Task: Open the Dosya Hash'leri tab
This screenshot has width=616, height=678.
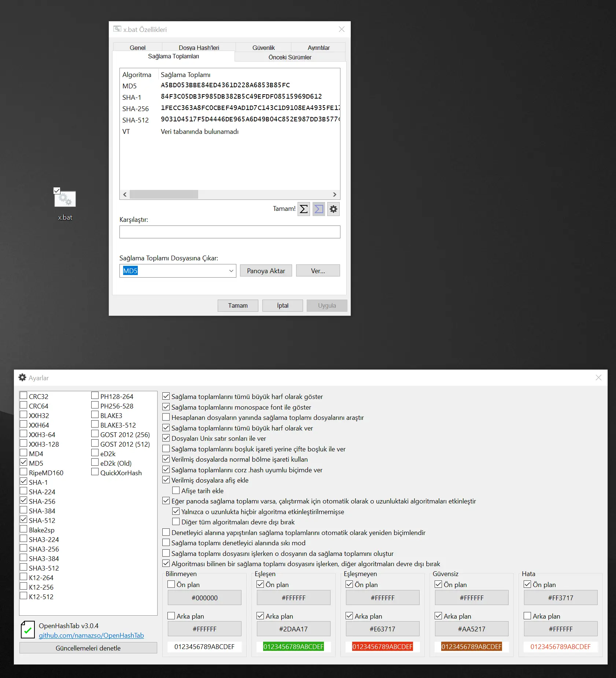Action: coord(199,47)
